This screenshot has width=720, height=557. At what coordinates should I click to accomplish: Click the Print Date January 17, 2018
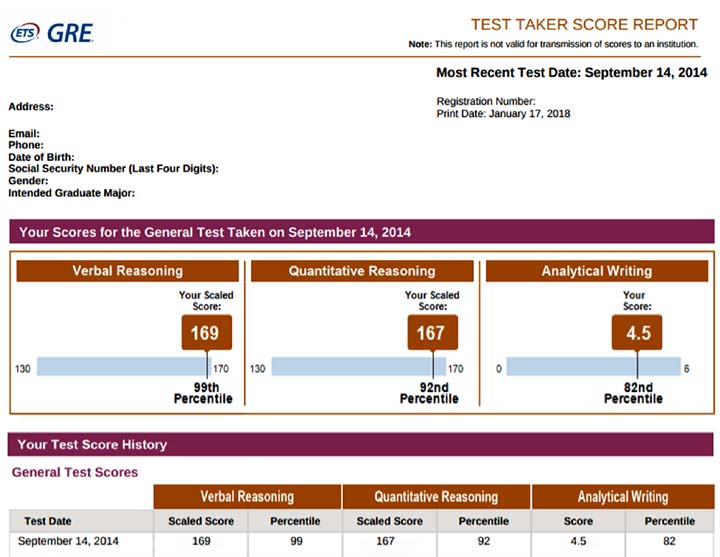point(503,113)
